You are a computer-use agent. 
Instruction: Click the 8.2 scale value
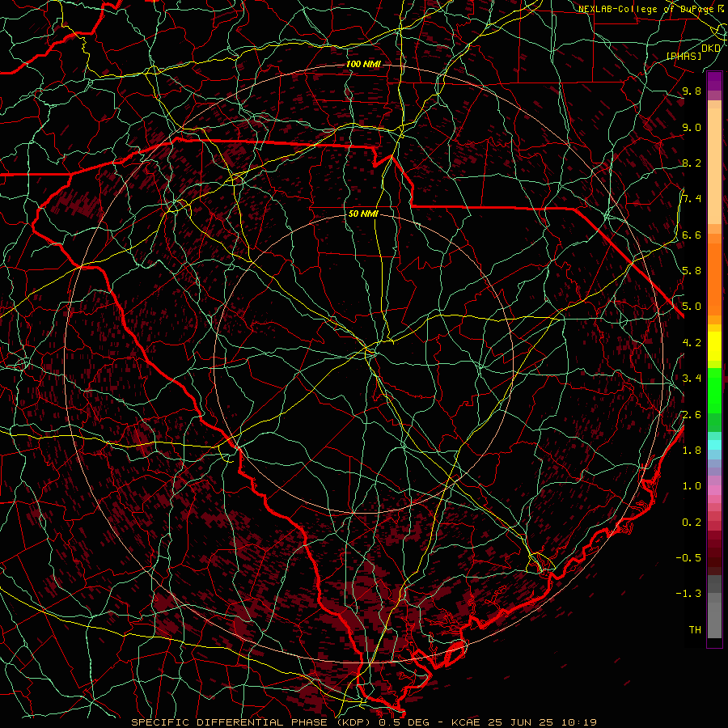692,163
